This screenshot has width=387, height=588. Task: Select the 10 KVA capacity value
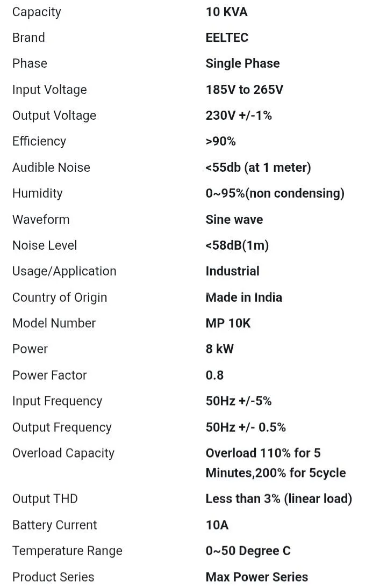226,12
